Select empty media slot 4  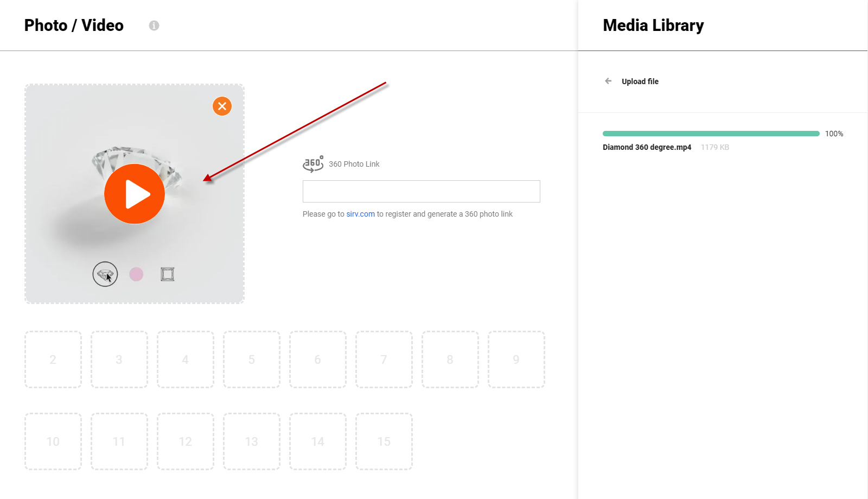(x=186, y=359)
